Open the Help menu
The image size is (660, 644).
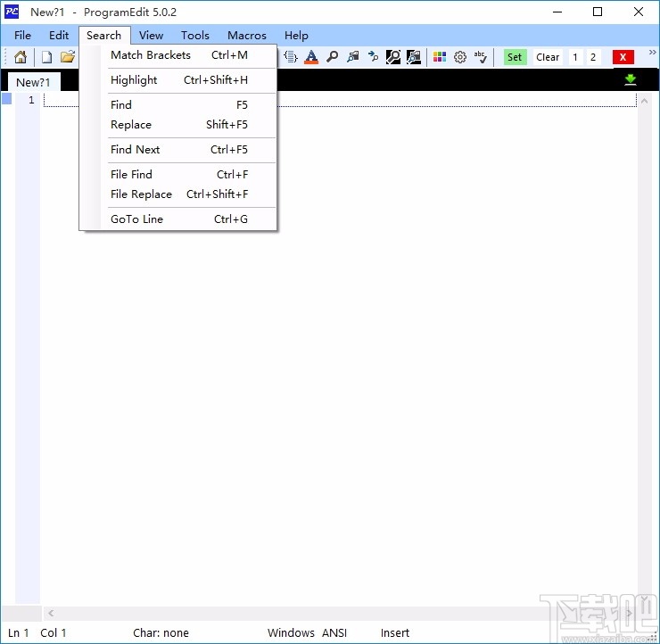(296, 36)
